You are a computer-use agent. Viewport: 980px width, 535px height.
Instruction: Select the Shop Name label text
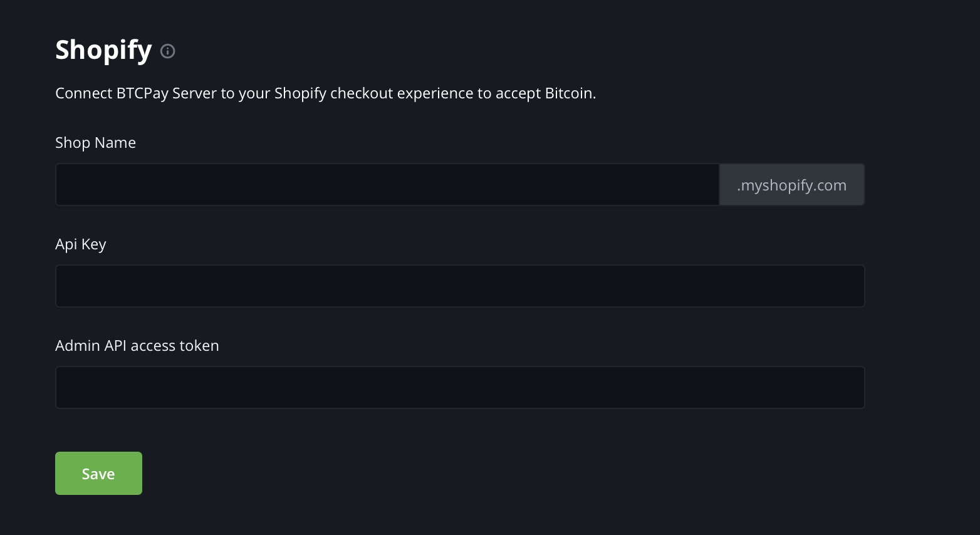click(x=95, y=142)
